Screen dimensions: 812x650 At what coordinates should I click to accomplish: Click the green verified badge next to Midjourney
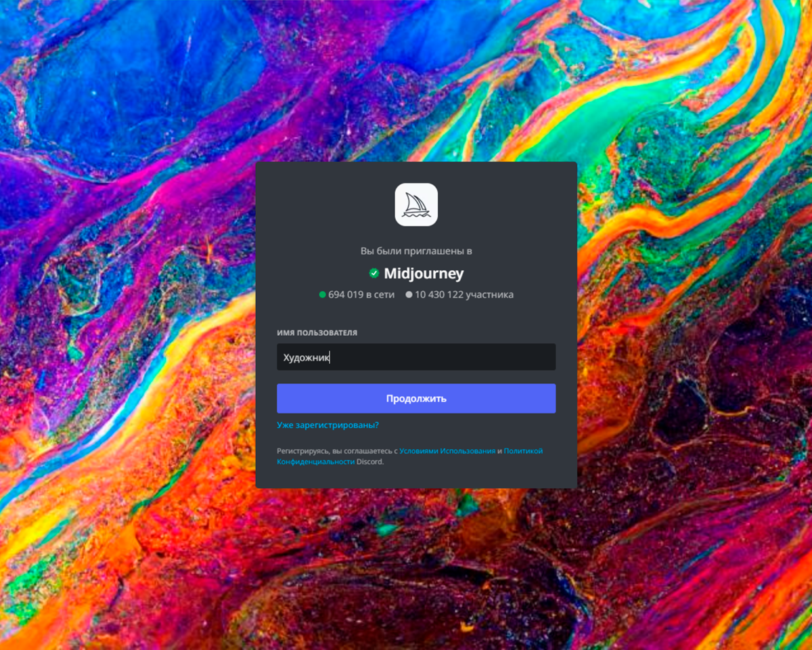point(374,273)
